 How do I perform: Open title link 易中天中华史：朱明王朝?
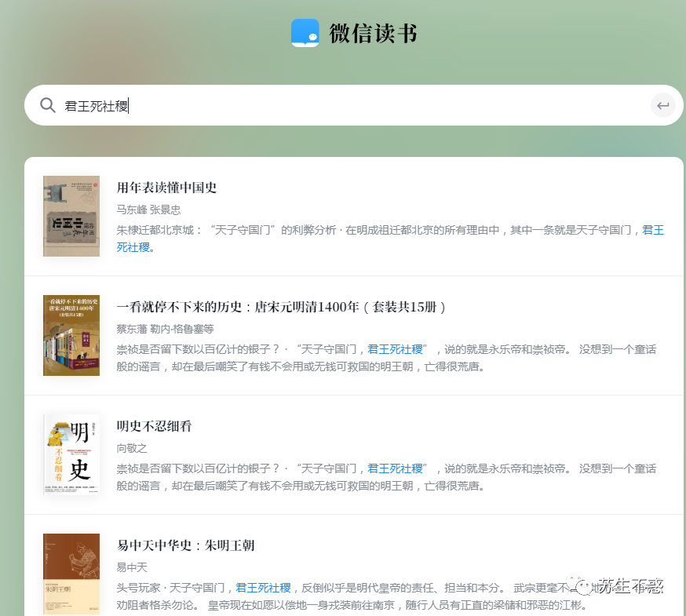pyautogui.click(x=185, y=545)
